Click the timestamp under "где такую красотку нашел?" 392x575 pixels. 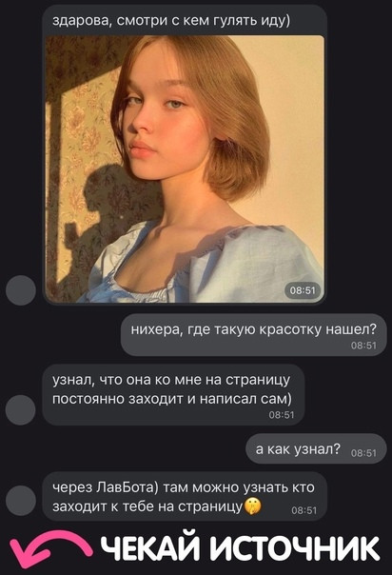coord(363,346)
